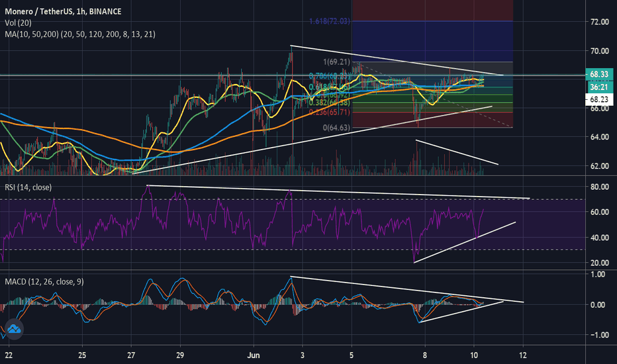Click the date label 29 on time axis
Screen dimensions: 617x364
point(180,355)
